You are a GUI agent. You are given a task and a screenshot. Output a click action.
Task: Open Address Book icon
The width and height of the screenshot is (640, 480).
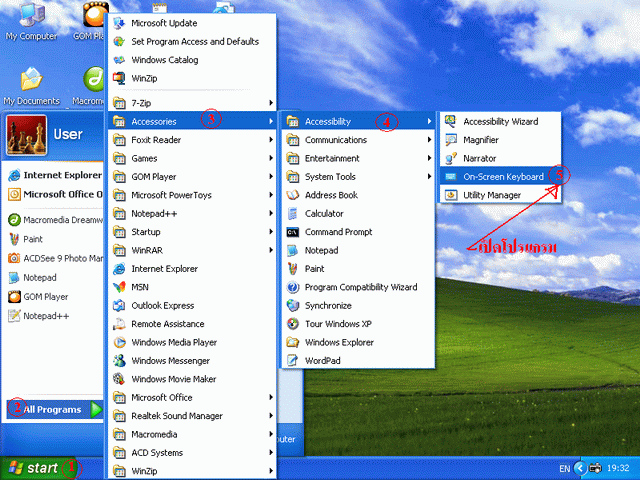pyautogui.click(x=292, y=195)
